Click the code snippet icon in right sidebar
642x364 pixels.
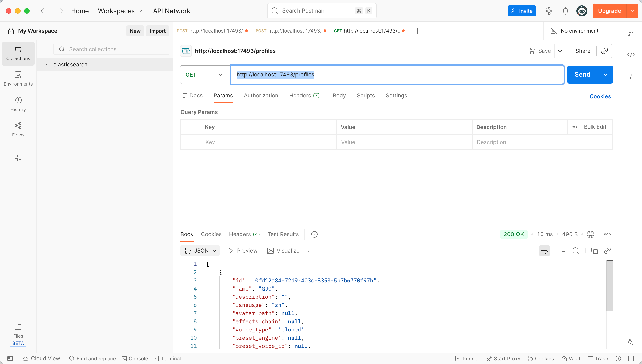click(631, 55)
